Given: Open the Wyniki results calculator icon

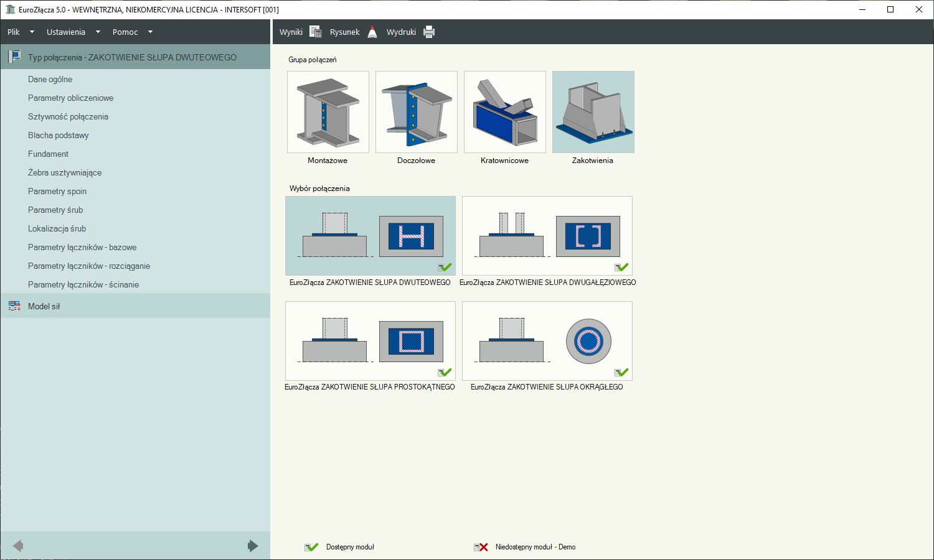Looking at the screenshot, I should [315, 32].
